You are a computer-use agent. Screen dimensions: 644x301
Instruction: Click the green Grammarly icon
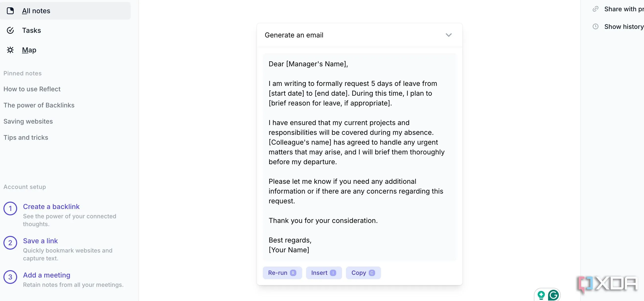pos(553,295)
